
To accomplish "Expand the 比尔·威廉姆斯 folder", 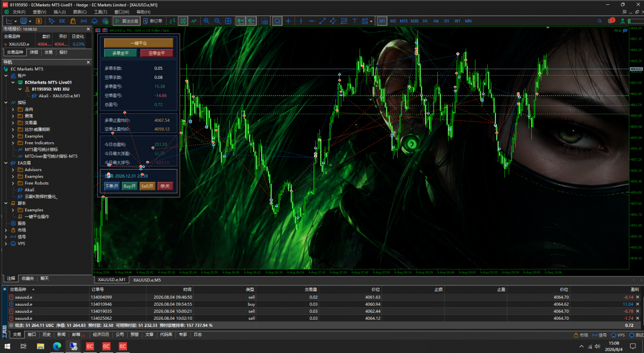I will [x=13, y=129].
